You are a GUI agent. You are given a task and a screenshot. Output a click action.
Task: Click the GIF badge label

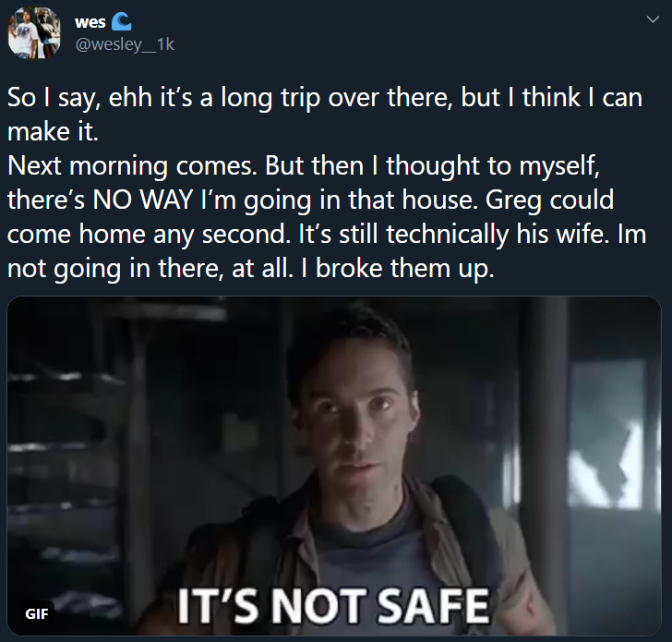pyautogui.click(x=37, y=613)
